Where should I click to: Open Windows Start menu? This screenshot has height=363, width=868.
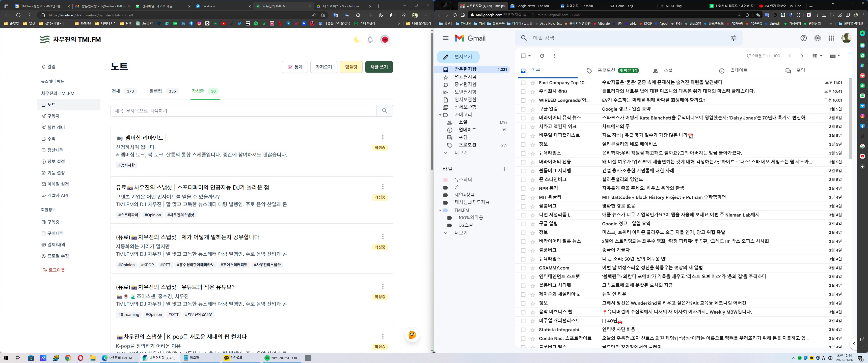pos(6,358)
